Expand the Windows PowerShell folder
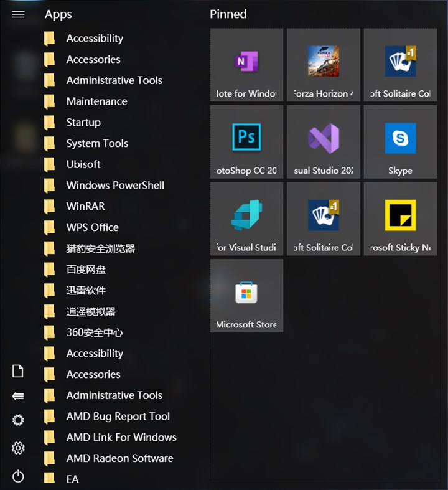448x490 pixels. [104, 185]
